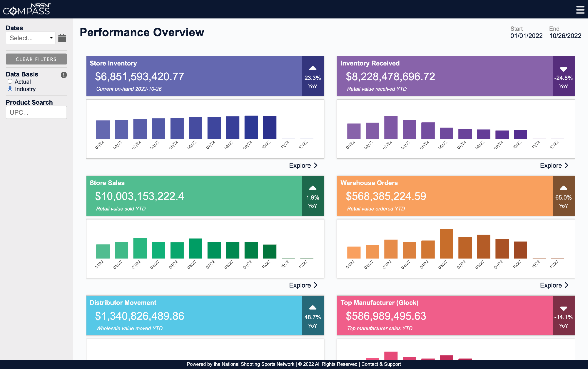Click the -14.1% YoY figure
Image resolution: width=588 pixels, height=369 pixels.
tap(563, 317)
